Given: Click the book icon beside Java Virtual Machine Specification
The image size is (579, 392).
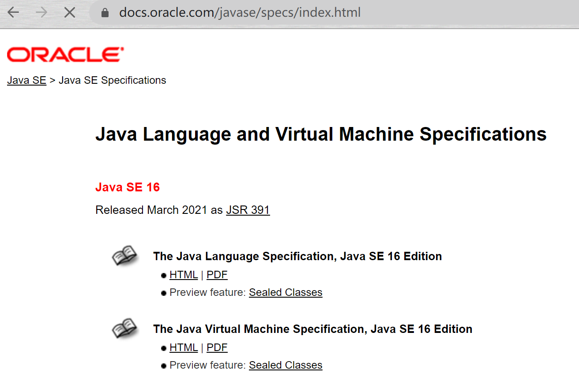Looking at the screenshot, I should click(124, 329).
